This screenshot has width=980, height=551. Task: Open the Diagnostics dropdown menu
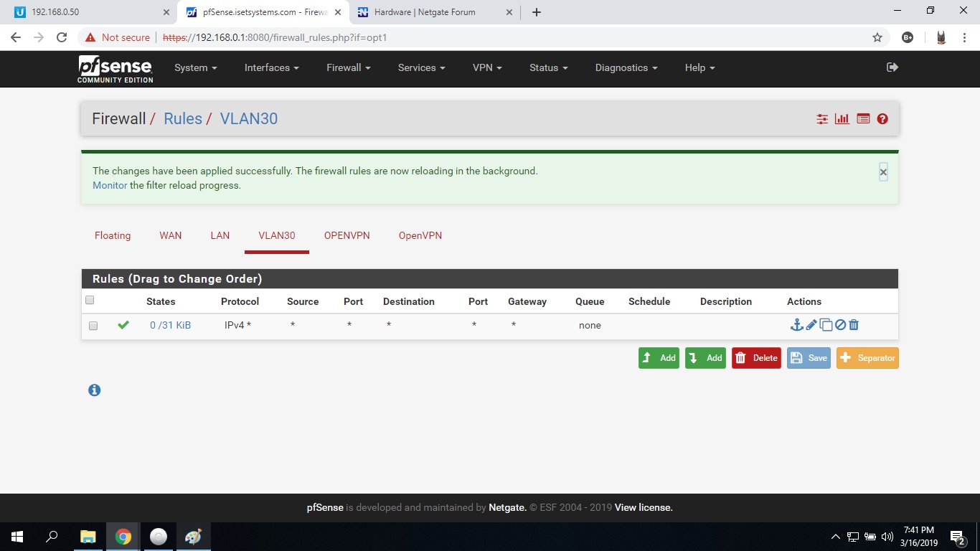coord(626,67)
